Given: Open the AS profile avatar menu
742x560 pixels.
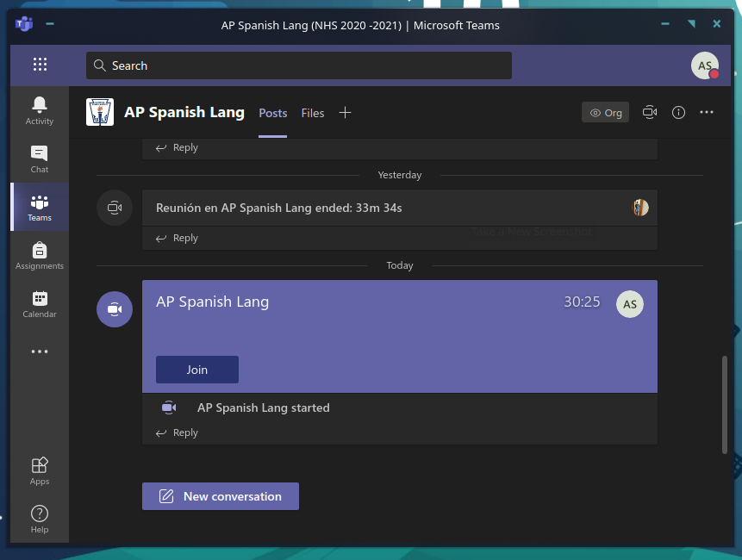Looking at the screenshot, I should click(705, 65).
